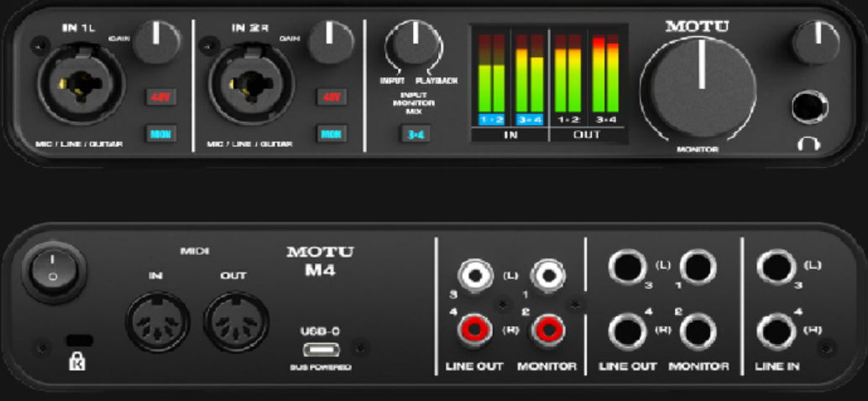Click the BUS POWERED label

tap(321, 367)
